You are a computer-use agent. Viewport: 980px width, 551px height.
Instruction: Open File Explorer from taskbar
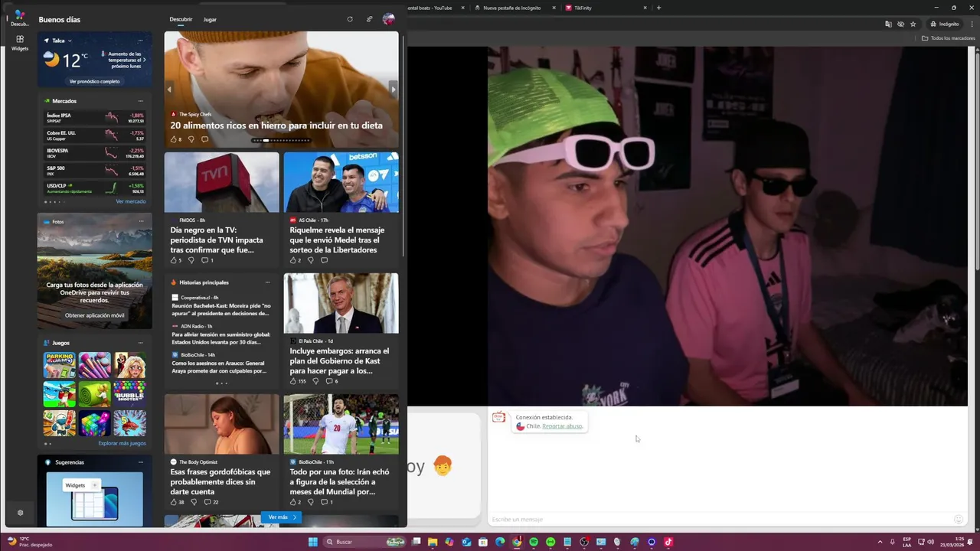coord(433,542)
